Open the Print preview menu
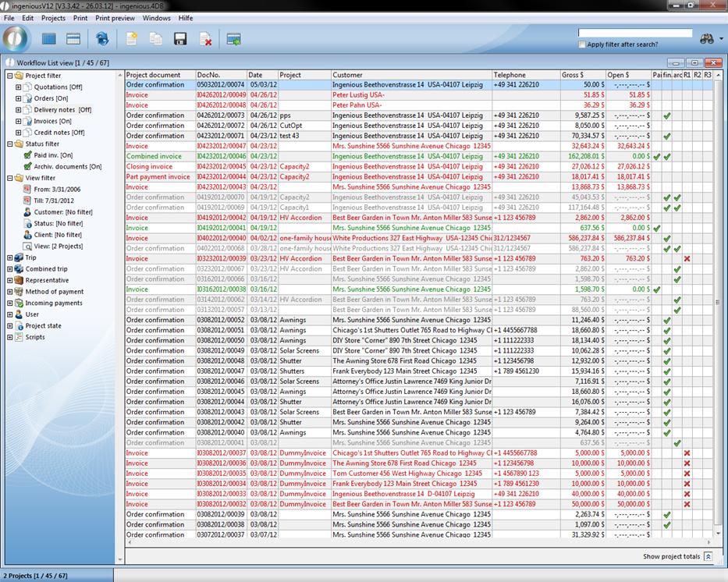The image size is (728, 582). [115, 17]
